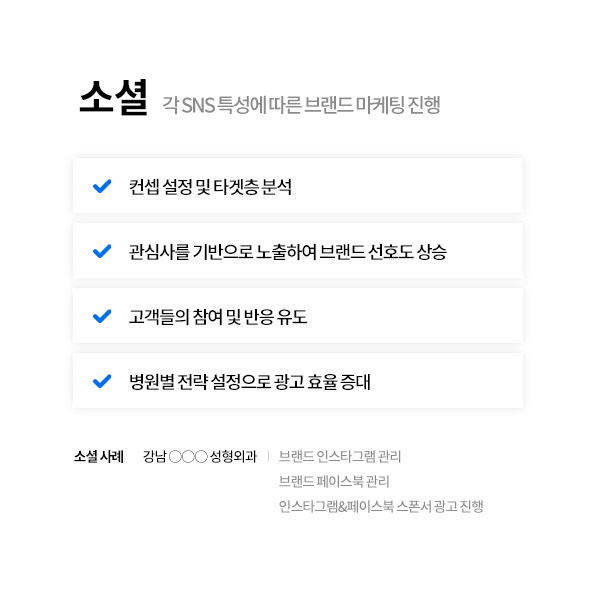Click the 소셜 heading title
Screen dimensions: 599x600
pyautogui.click(x=113, y=97)
